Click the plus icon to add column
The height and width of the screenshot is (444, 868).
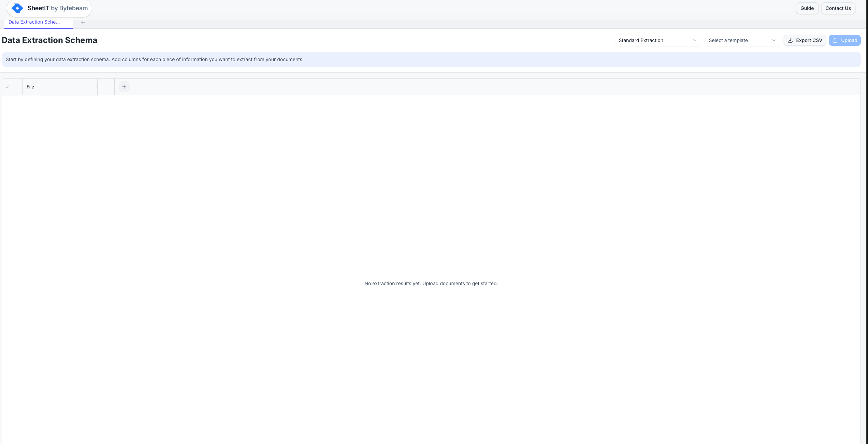(124, 87)
